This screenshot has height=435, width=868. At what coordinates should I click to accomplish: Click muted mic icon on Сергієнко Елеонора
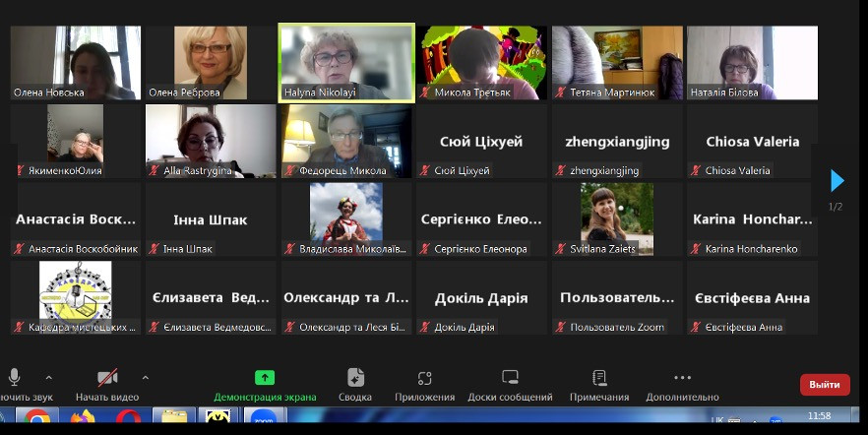(x=425, y=249)
